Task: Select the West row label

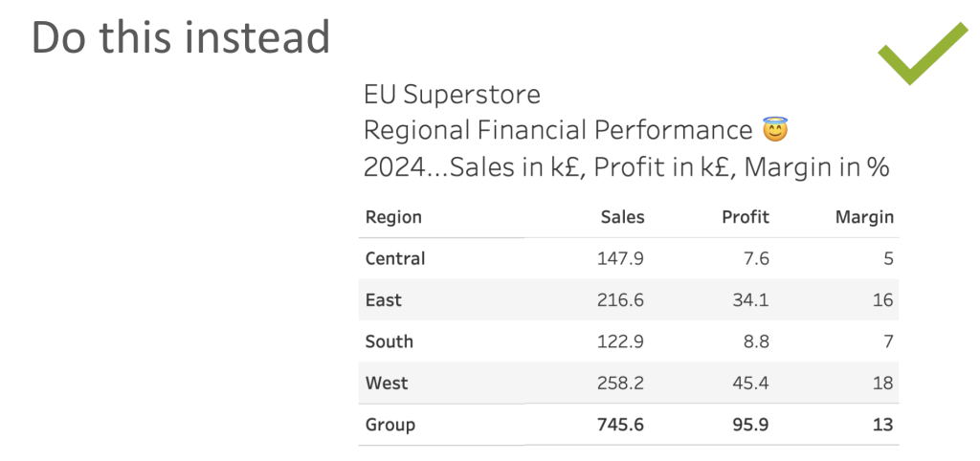Action: click(x=387, y=383)
